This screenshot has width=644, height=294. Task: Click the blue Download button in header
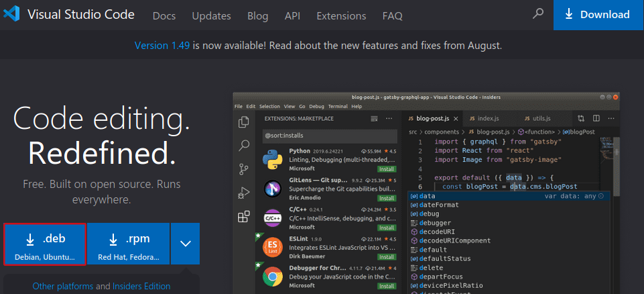[599, 15]
